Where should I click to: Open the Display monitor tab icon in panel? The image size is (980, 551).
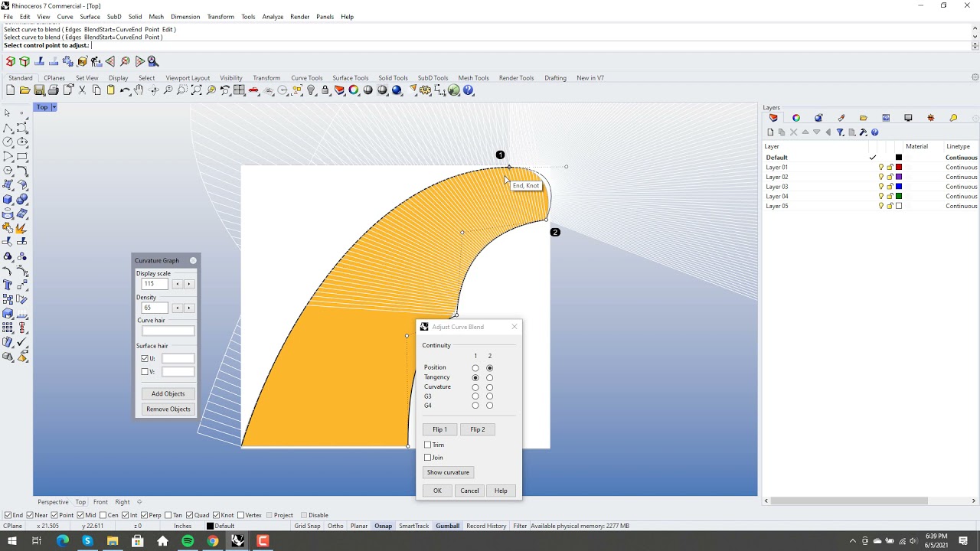908,118
